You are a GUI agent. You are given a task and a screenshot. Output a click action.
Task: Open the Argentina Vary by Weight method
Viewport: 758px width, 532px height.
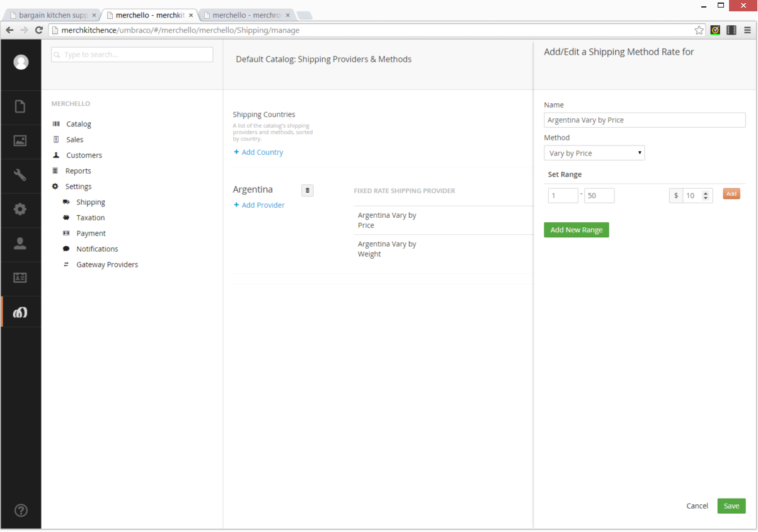coord(387,249)
